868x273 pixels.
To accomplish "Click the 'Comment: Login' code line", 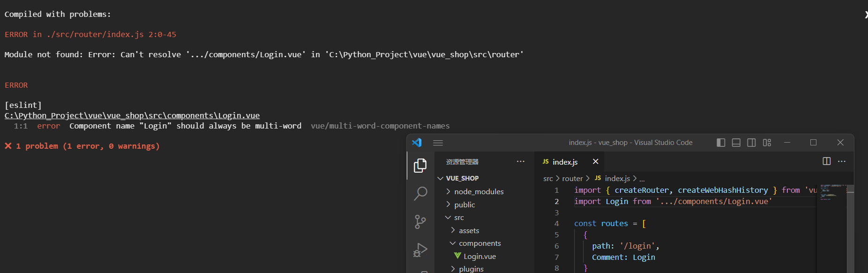I will [x=623, y=258].
